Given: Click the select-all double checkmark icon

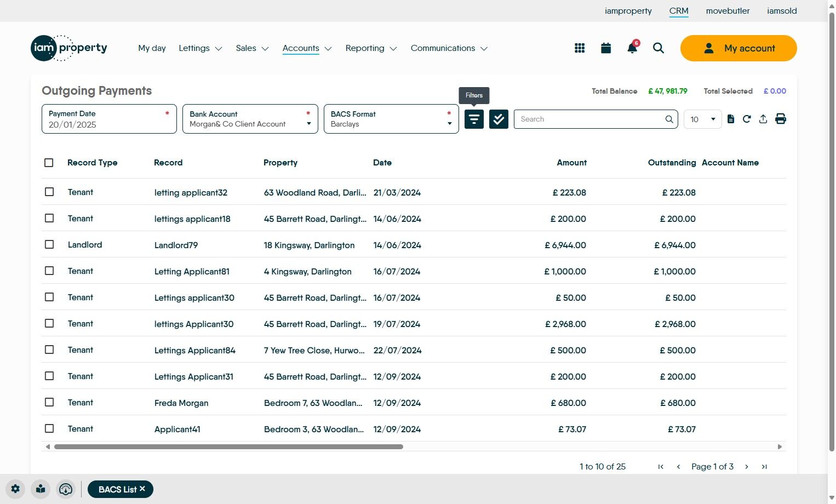Looking at the screenshot, I should tap(499, 119).
